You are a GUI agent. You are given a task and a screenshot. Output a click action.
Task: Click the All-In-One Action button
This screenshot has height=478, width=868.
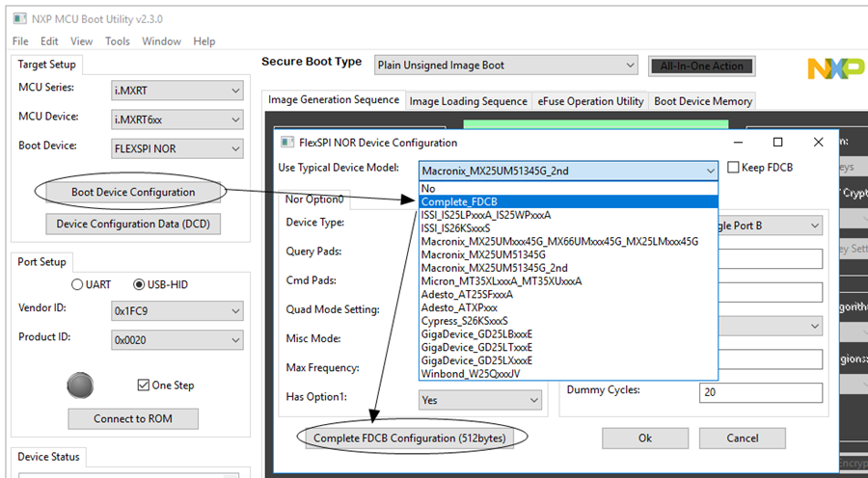[701, 66]
